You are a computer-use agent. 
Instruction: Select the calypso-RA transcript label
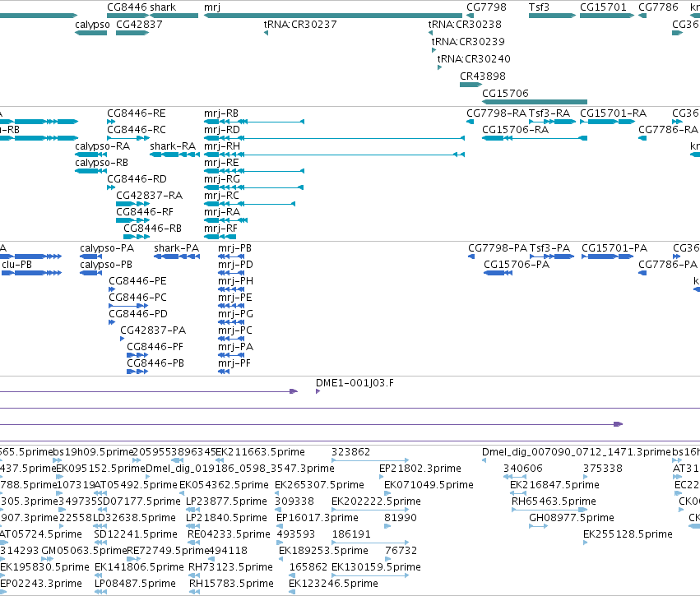[x=102, y=146]
